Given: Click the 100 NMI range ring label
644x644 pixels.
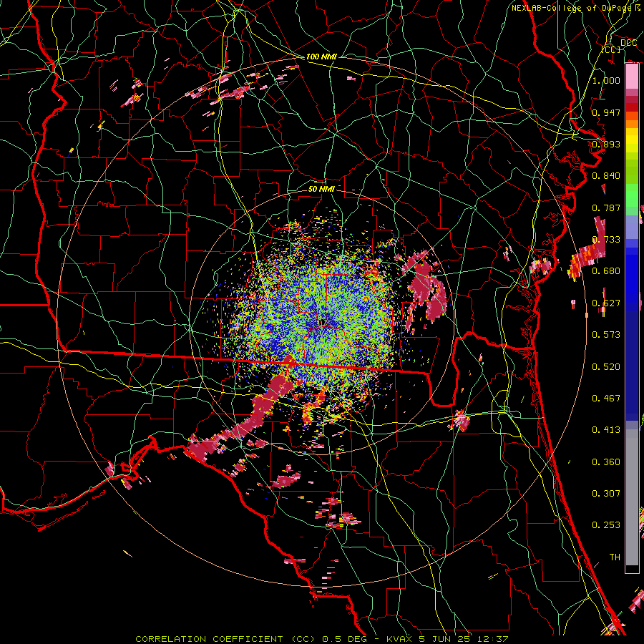Looking at the screenshot, I should [x=321, y=57].
